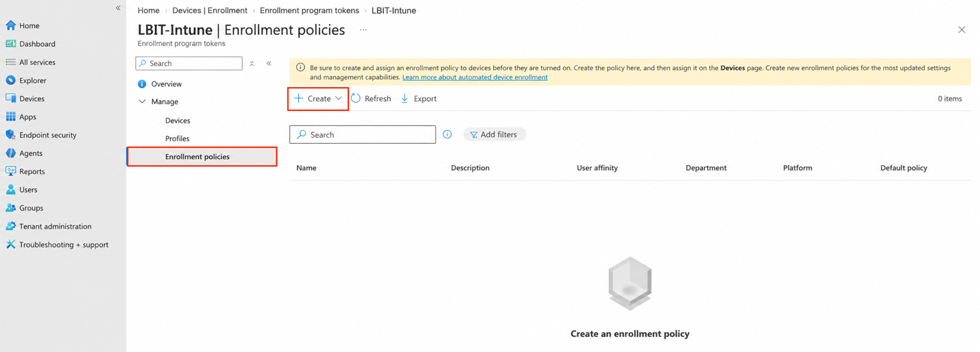
Task: Click the '0 items' count text
Action: pyautogui.click(x=950, y=99)
